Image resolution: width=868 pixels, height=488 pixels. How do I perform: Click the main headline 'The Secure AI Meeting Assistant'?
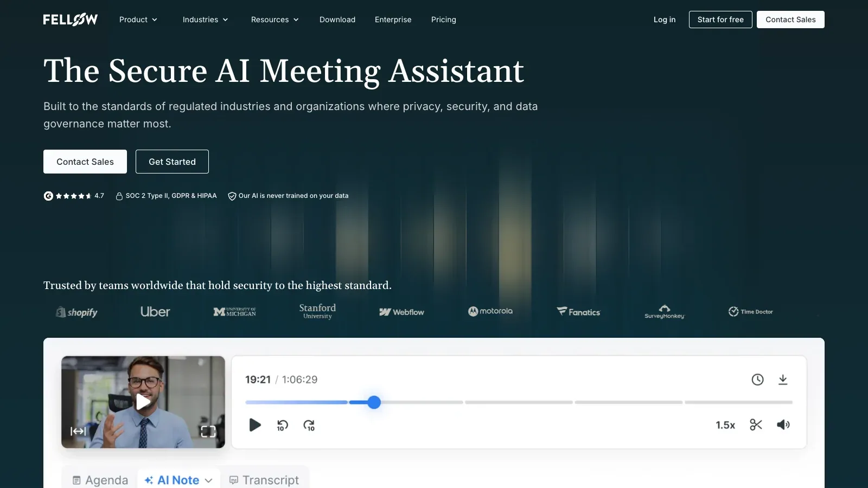(284, 71)
